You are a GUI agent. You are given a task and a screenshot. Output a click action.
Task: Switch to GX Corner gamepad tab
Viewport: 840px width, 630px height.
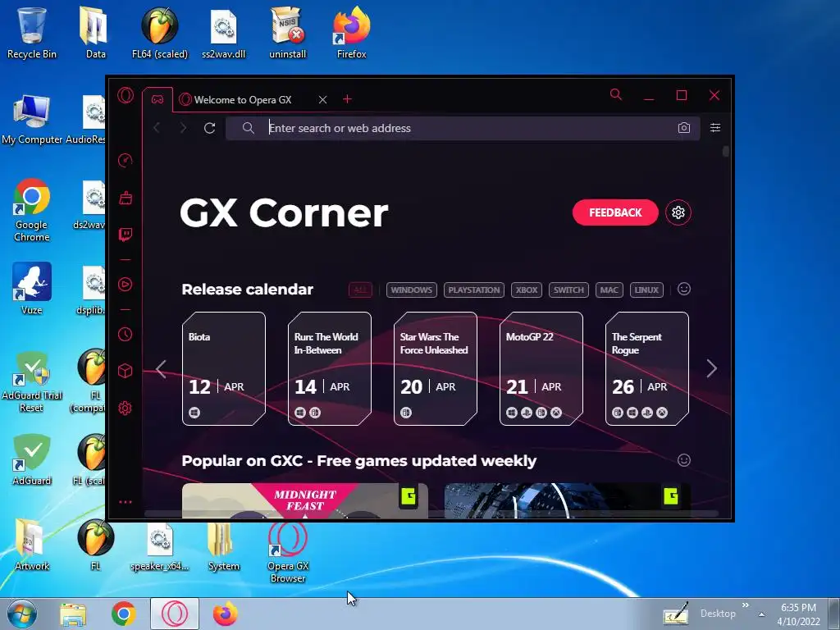tap(157, 99)
